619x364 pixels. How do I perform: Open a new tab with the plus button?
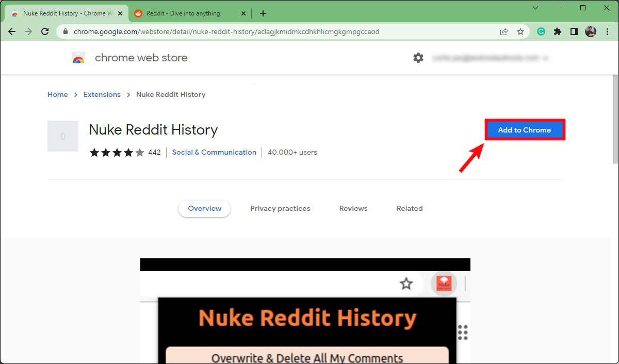(x=263, y=13)
